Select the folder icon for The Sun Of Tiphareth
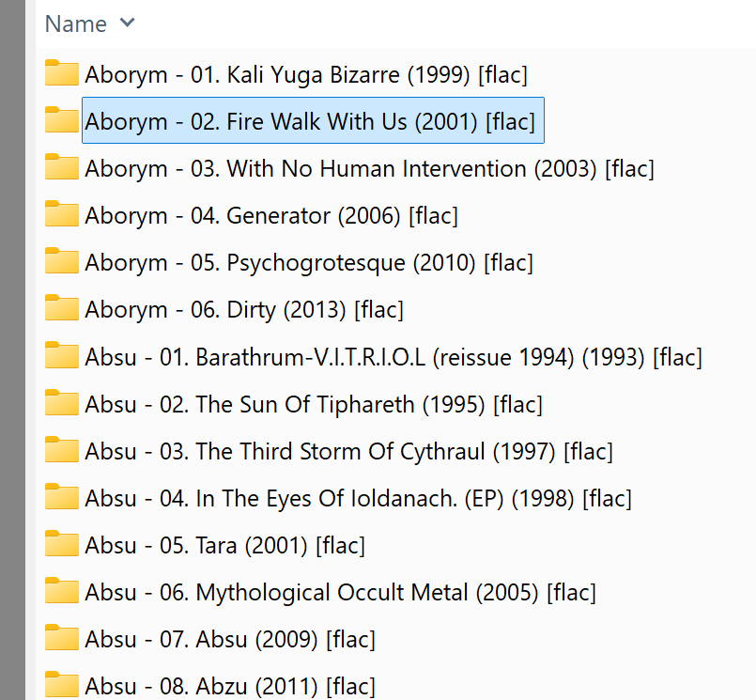The image size is (756, 700). pyautogui.click(x=62, y=403)
